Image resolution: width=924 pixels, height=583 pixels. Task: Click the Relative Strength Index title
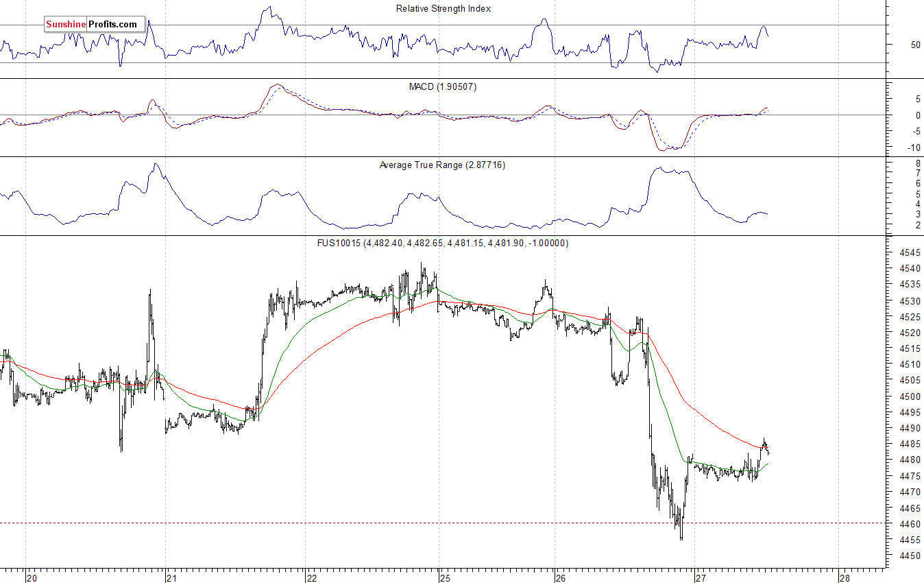(x=443, y=9)
